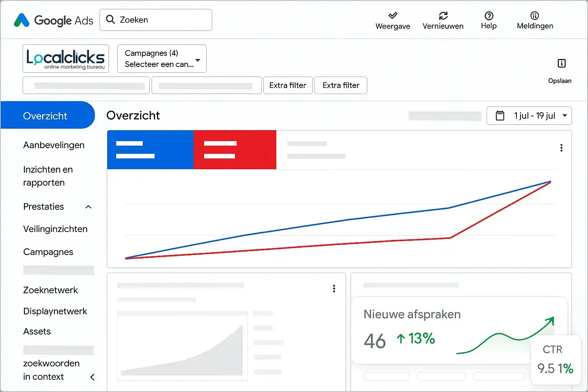This screenshot has width=588, height=392.
Task: Open Meldingen notifications icon
Action: (x=535, y=16)
